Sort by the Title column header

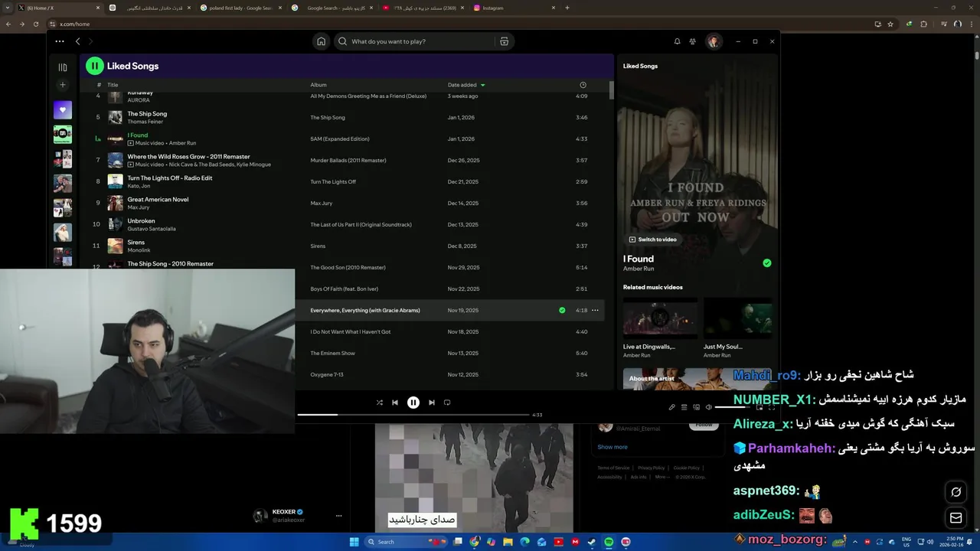113,85
